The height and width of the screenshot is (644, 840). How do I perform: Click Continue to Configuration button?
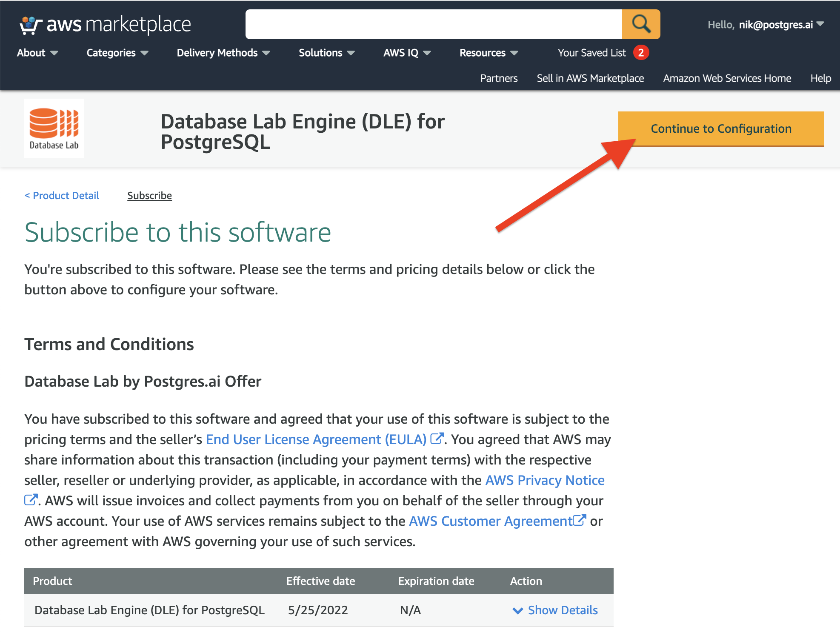(721, 129)
